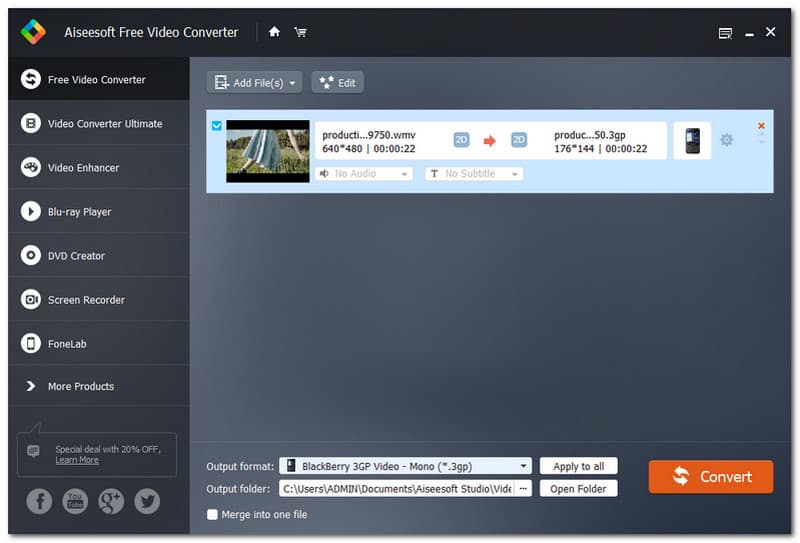Click the Learn More link
The width and height of the screenshot is (800, 543).
coord(77,460)
